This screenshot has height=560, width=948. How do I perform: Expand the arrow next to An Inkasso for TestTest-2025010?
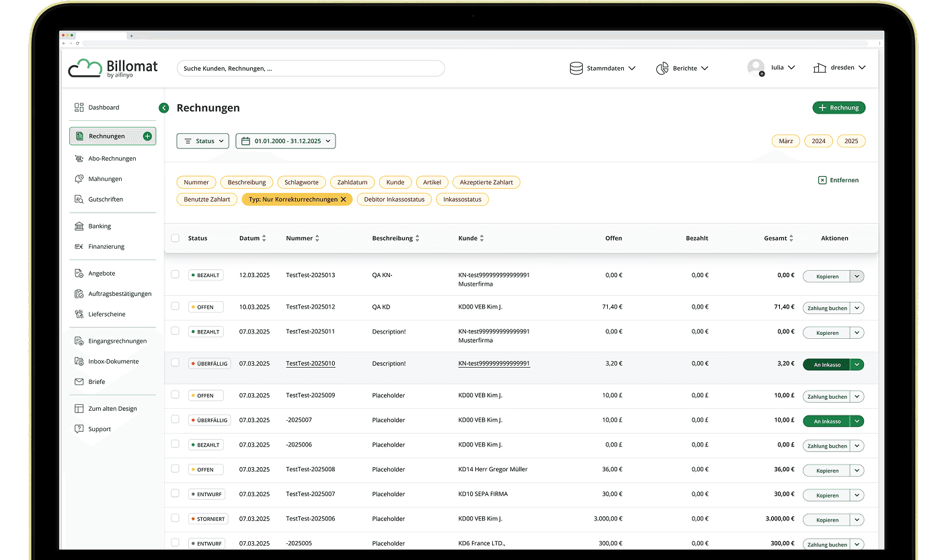(x=857, y=364)
